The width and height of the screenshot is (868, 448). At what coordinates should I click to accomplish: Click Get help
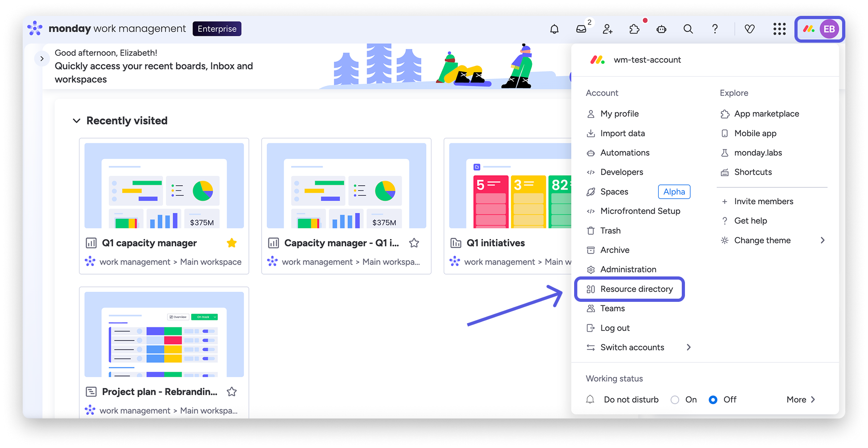[750, 221]
